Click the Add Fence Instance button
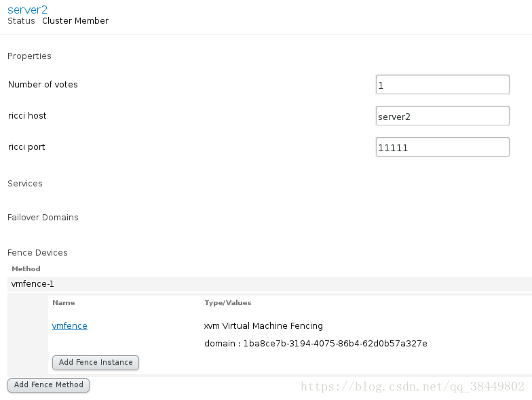532x400 pixels. (96, 362)
